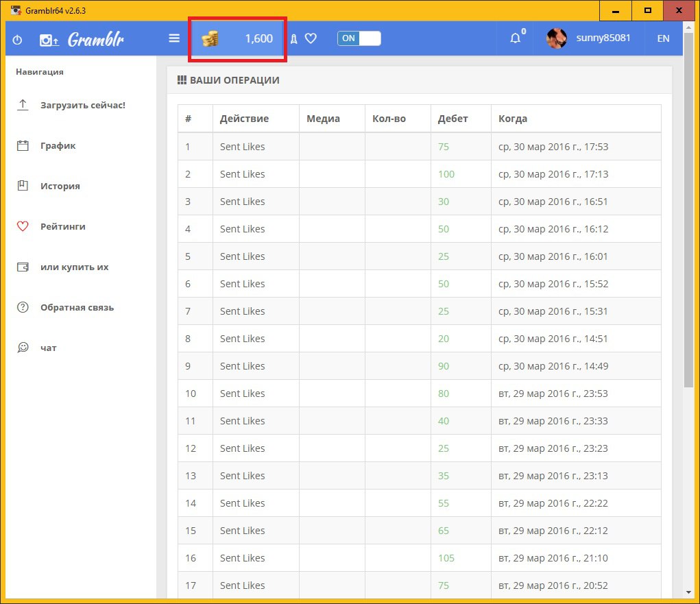This screenshot has width=700, height=604.
Task: Click the Кол-во column header
Action: tap(389, 119)
